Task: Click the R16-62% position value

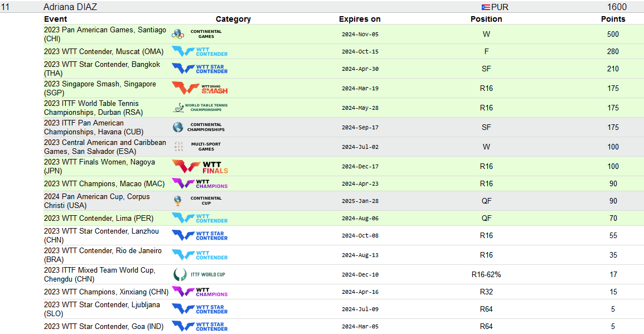Action: click(x=486, y=274)
